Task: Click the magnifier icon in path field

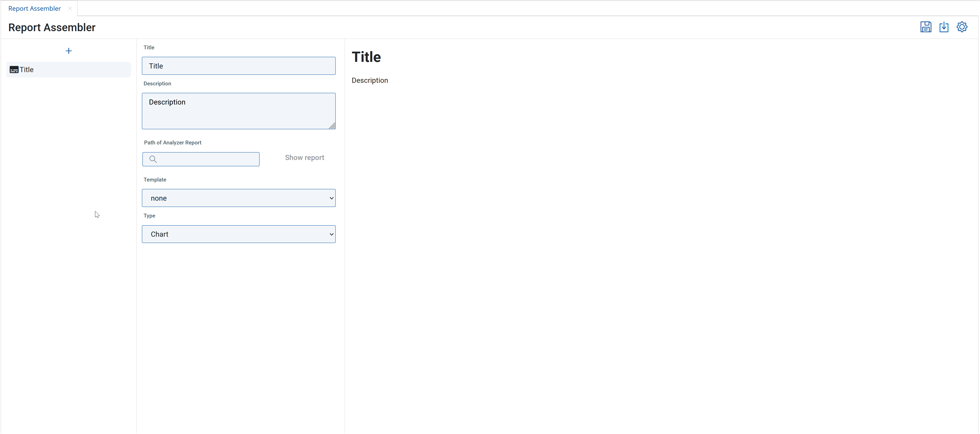Action: (153, 159)
